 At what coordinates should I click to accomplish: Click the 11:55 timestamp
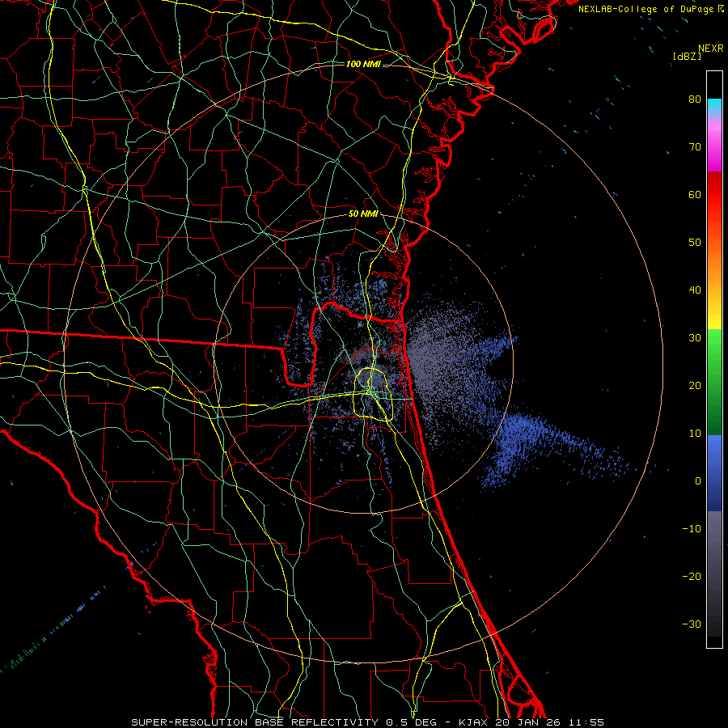point(587,722)
